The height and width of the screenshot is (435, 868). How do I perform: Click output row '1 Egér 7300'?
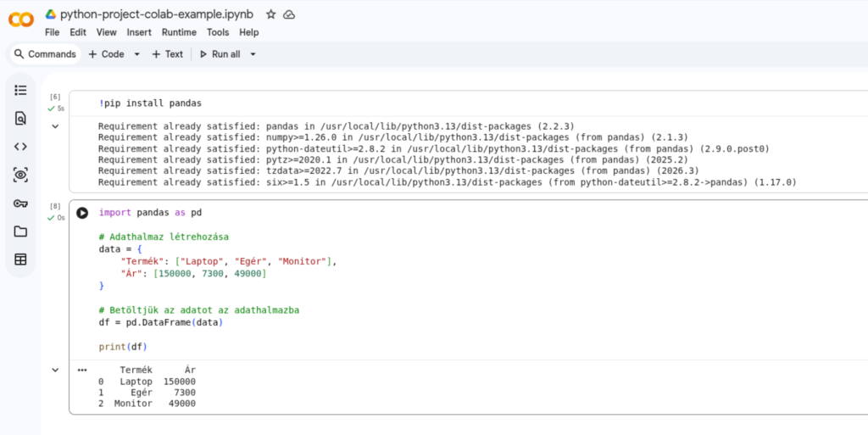tap(147, 393)
